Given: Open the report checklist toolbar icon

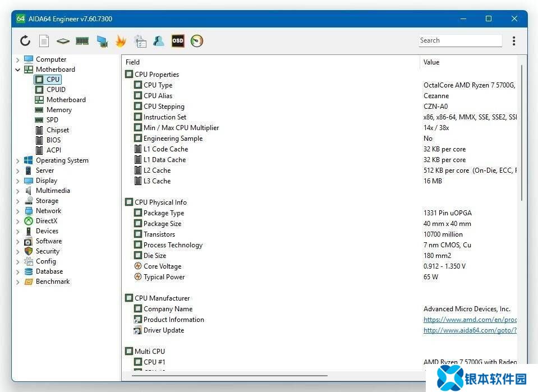Looking at the screenshot, I should 140,41.
